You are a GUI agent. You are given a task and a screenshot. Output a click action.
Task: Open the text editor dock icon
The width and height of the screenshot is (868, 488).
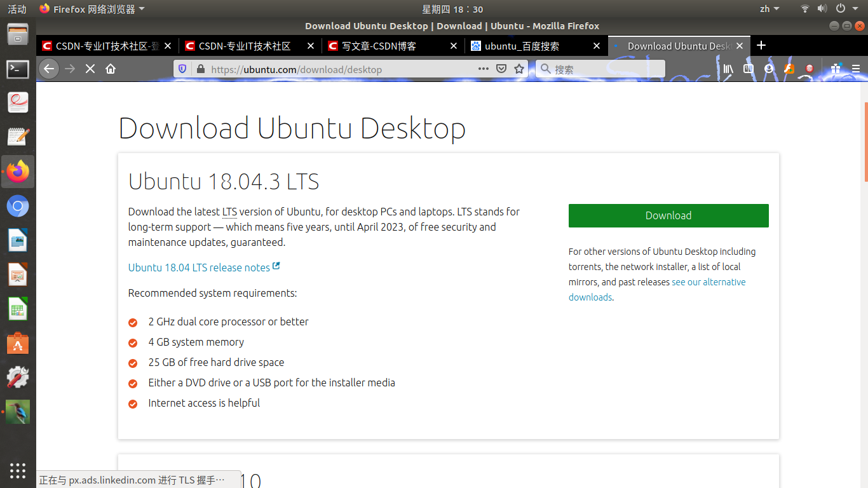tap(18, 137)
